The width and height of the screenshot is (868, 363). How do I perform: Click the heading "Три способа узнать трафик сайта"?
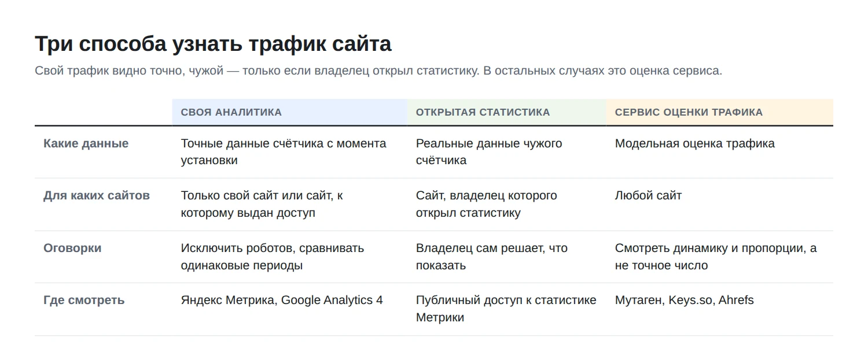click(x=213, y=44)
